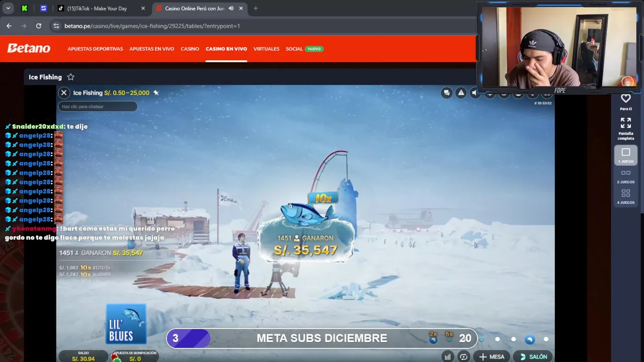The image size is (644, 362).
Task: Click the 10x multiplier badge
Action: click(323, 199)
